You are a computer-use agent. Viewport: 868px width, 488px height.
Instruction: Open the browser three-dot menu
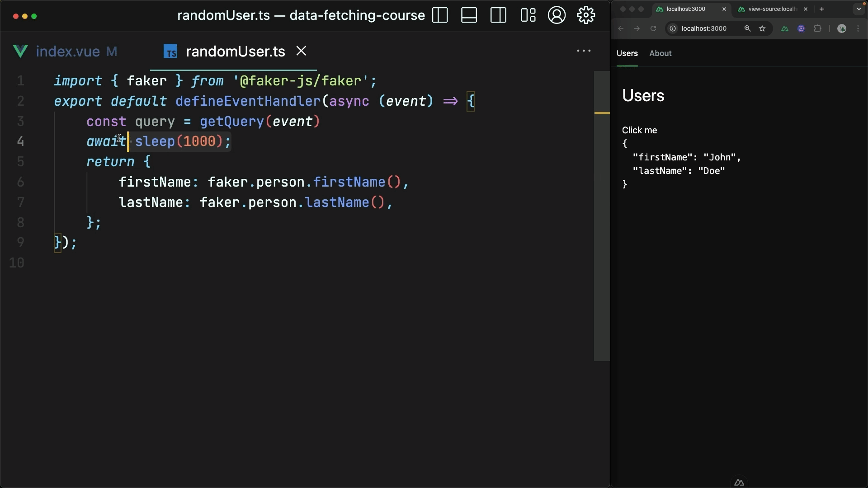pos(858,28)
